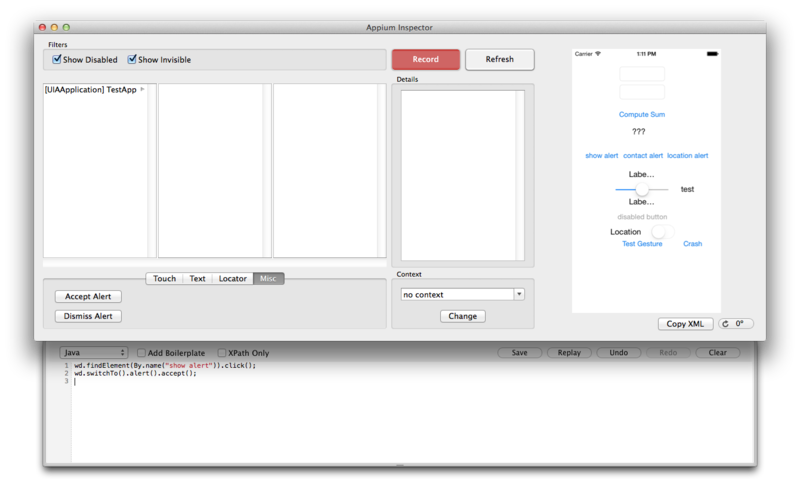This screenshot has width=800, height=481.
Task: Tap Compute Sum in the app preview
Action: tap(642, 114)
